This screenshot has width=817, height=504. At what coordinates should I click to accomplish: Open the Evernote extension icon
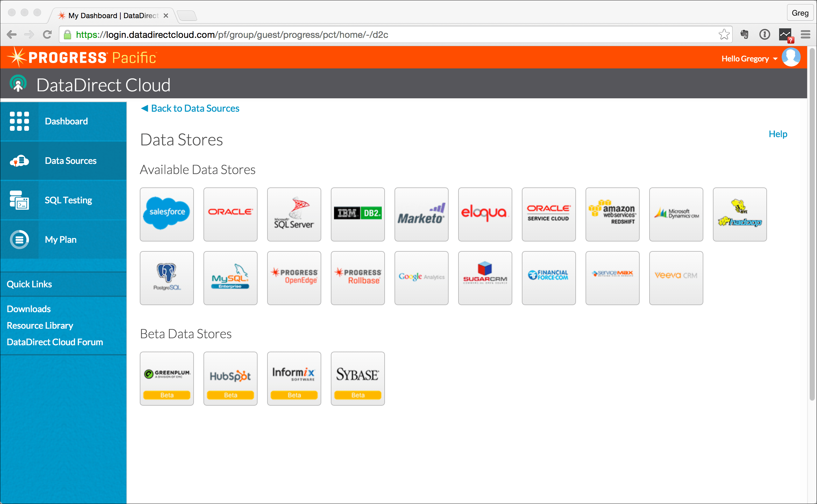coord(744,34)
